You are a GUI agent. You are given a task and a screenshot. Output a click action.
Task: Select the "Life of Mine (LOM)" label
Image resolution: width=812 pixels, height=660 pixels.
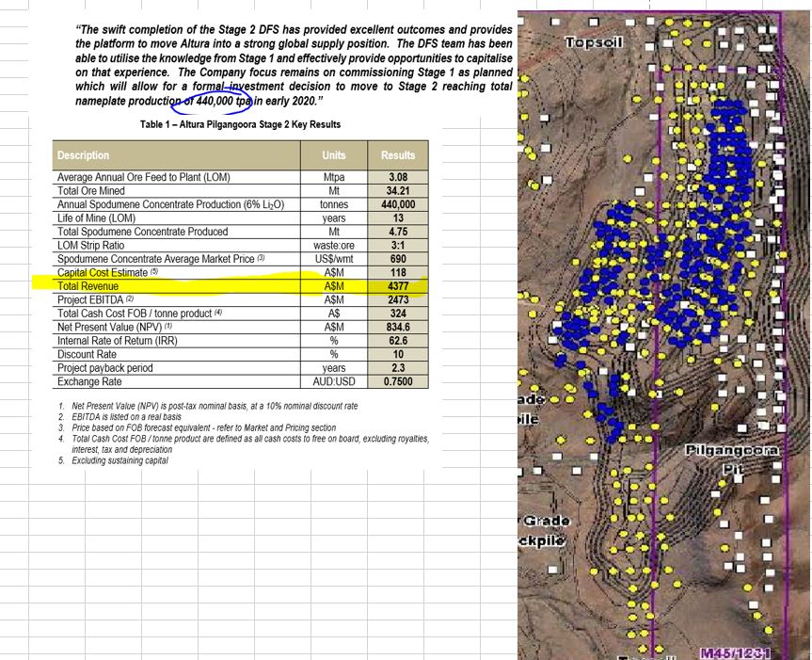pyautogui.click(x=96, y=218)
